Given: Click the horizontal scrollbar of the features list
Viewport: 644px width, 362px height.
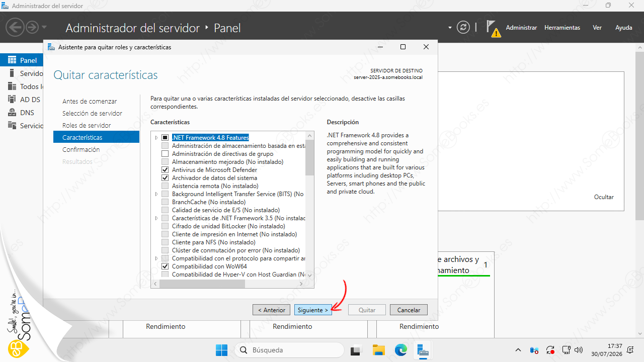Looking at the screenshot, I should click(232, 284).
